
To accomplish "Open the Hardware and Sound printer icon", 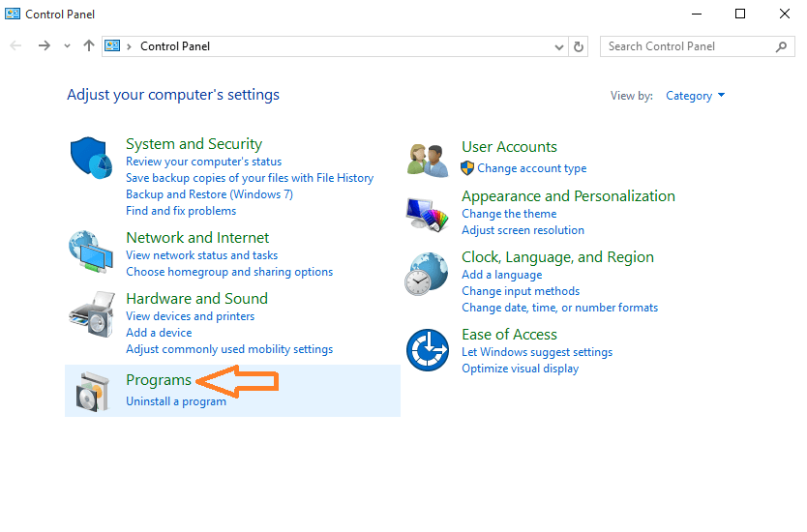I will click(92, 314).
